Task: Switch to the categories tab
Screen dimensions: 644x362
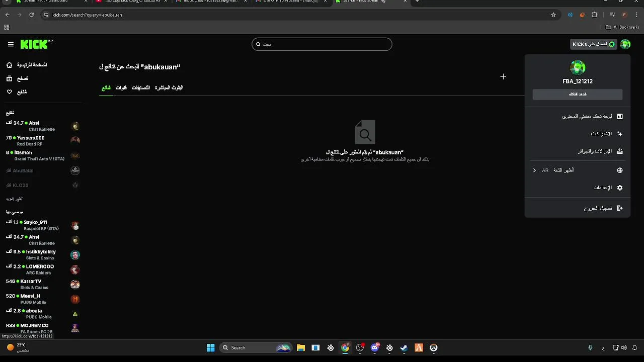Action: 141,88
